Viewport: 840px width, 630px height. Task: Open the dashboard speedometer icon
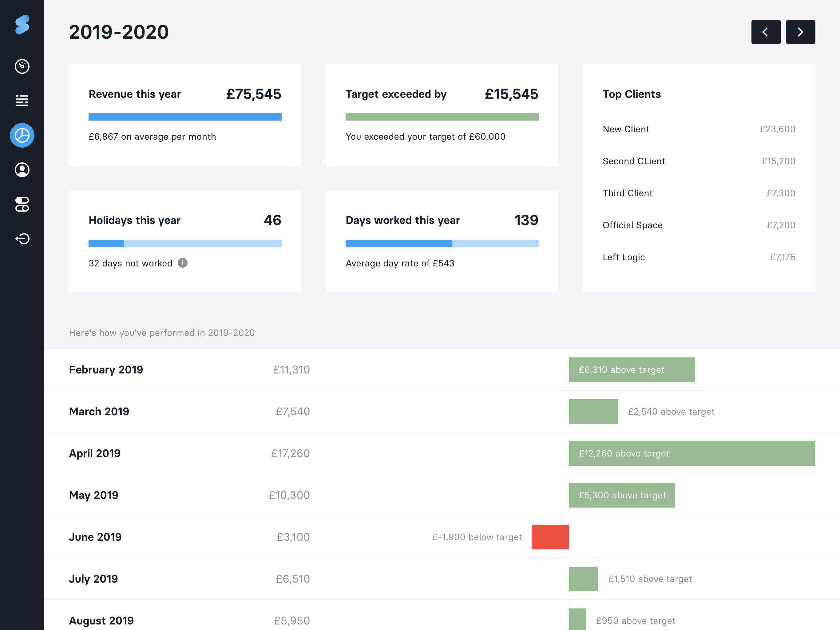(x=22, y=66)
